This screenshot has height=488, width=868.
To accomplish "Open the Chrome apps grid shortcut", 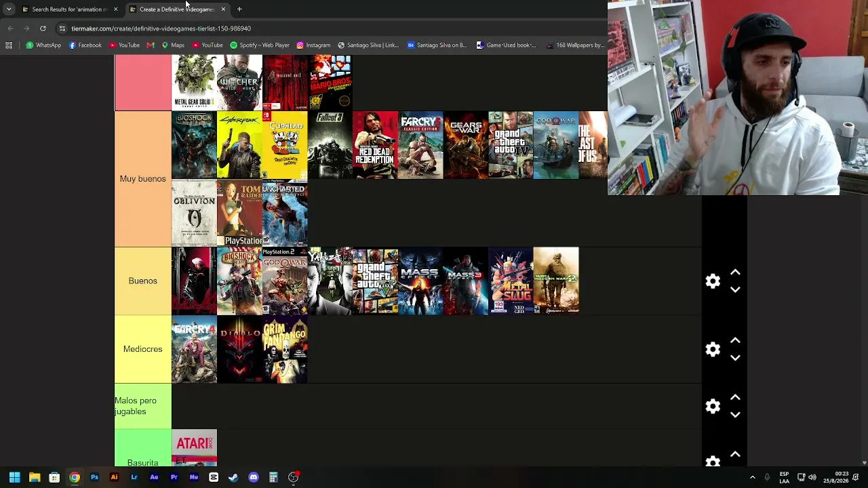I will pos(9,45).
